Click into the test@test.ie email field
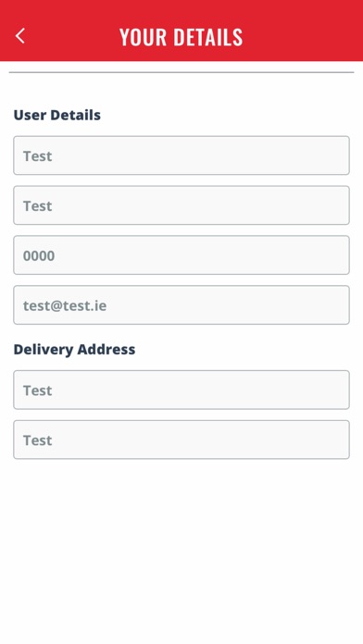This screenshot has height=644, width=363. [x=181, y=305]
